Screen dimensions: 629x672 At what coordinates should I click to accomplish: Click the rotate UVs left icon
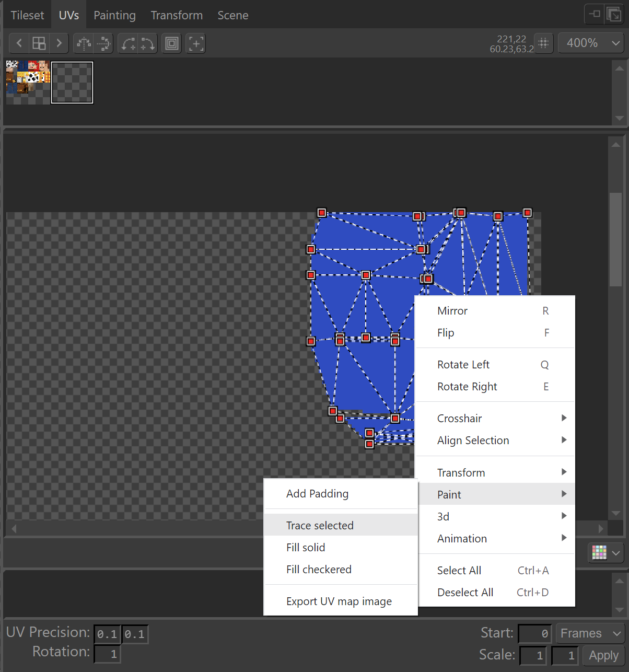(128, 43)
